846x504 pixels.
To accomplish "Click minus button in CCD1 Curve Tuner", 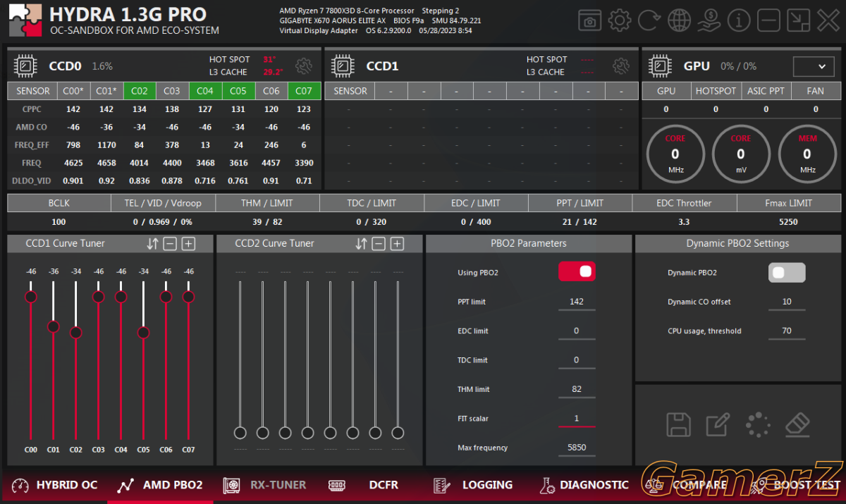I will point(170,244).
